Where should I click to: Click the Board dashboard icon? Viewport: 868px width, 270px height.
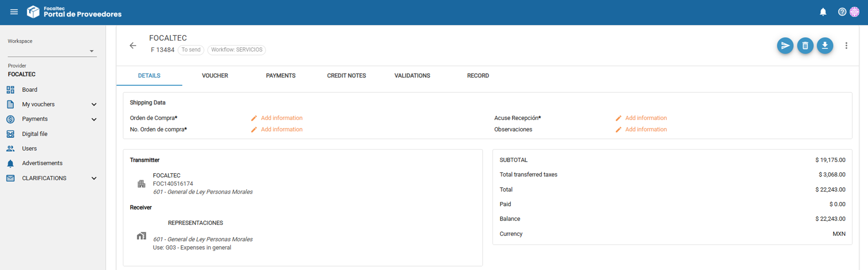point(10,90)
